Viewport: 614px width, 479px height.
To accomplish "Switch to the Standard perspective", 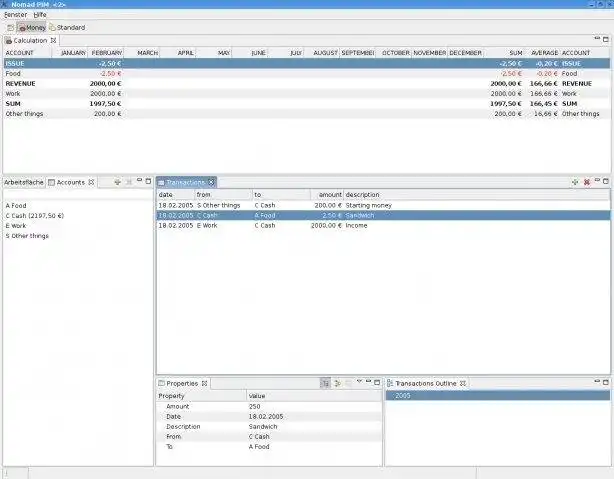I will [x=67, y=27].
